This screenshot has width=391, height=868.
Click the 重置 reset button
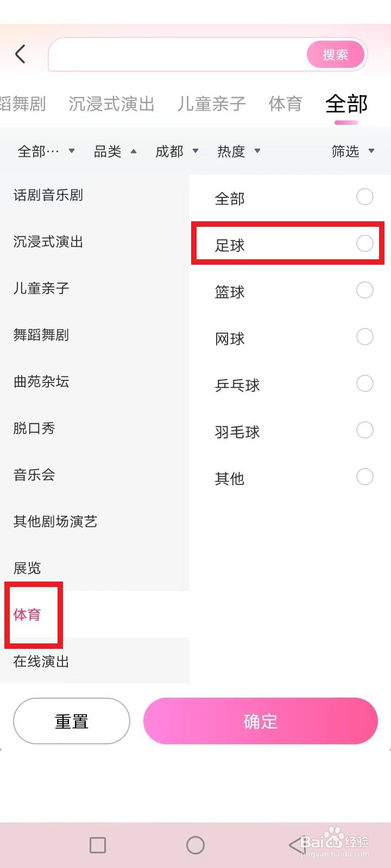pyautogui.click(x=72, y=721)
